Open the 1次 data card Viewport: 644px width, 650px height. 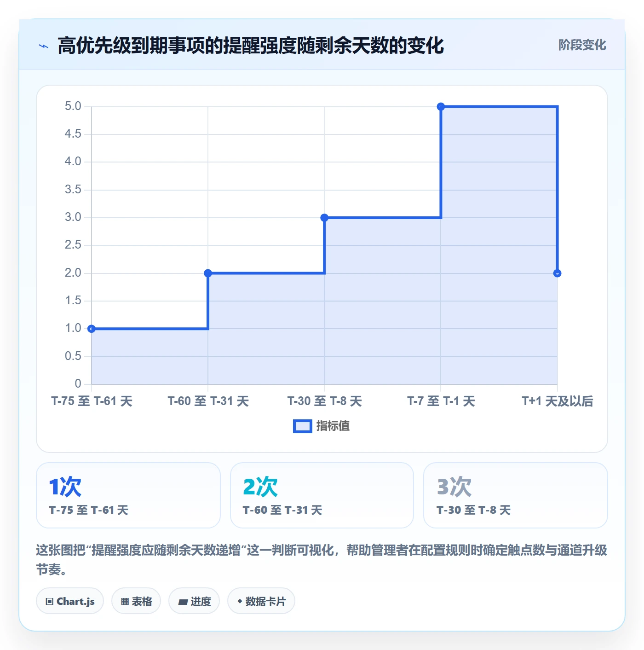click(128, 495)
